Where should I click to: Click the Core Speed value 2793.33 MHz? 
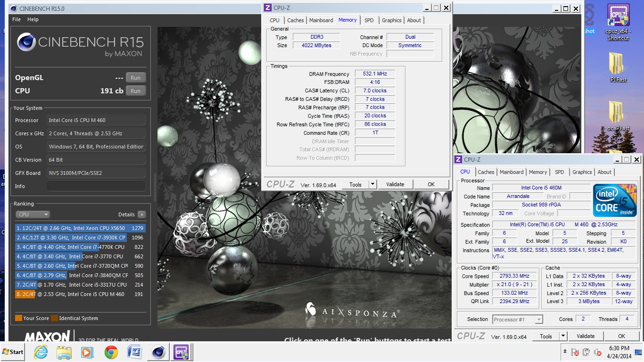pos(515,276)
